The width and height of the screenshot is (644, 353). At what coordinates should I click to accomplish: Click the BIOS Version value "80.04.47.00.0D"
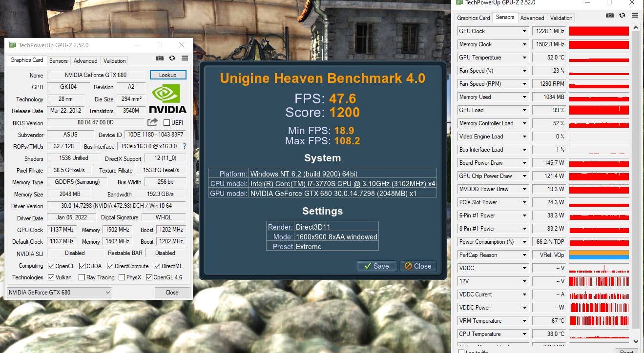coord(96,122)
